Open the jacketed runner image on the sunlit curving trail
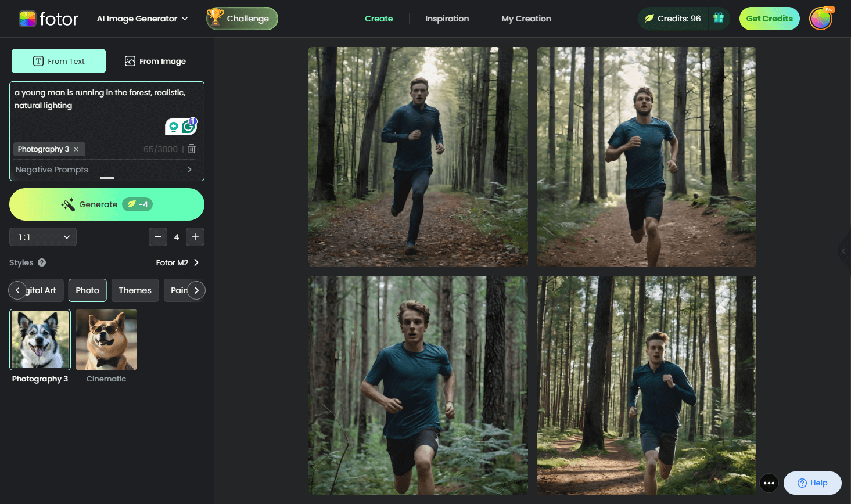851x504 pixels. click(647, 386)
